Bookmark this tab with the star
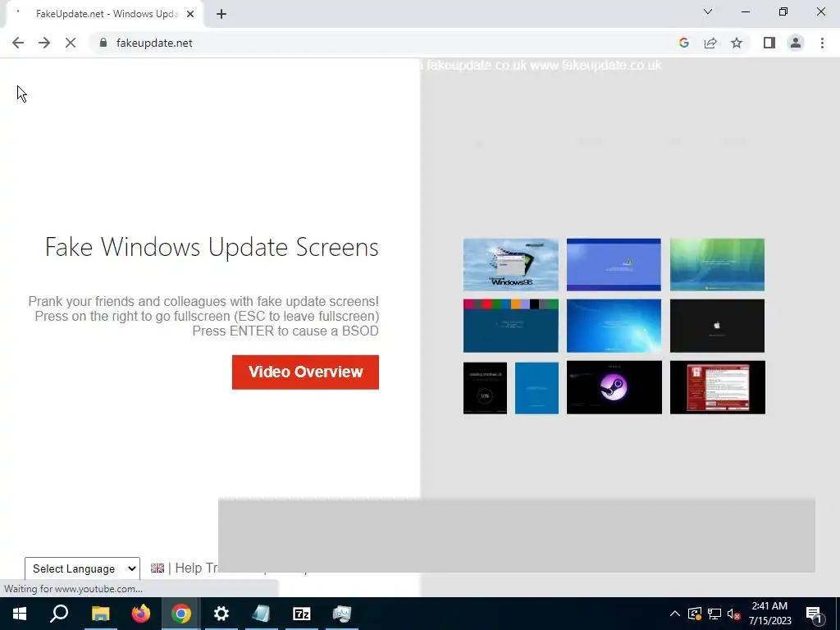This screenshot has width=840, height=630. (737, 43)
